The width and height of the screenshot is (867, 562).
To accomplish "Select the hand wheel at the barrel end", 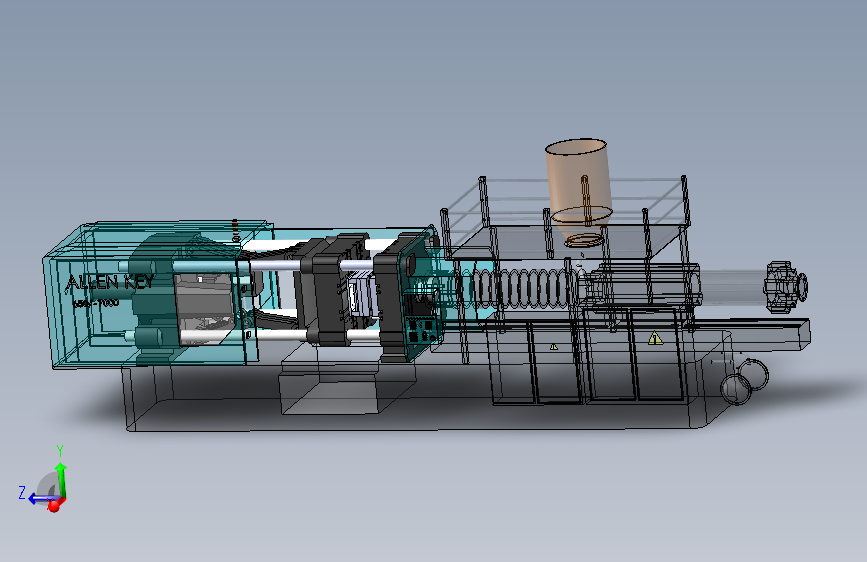I will pyautogui.click(x=785, y=287).
